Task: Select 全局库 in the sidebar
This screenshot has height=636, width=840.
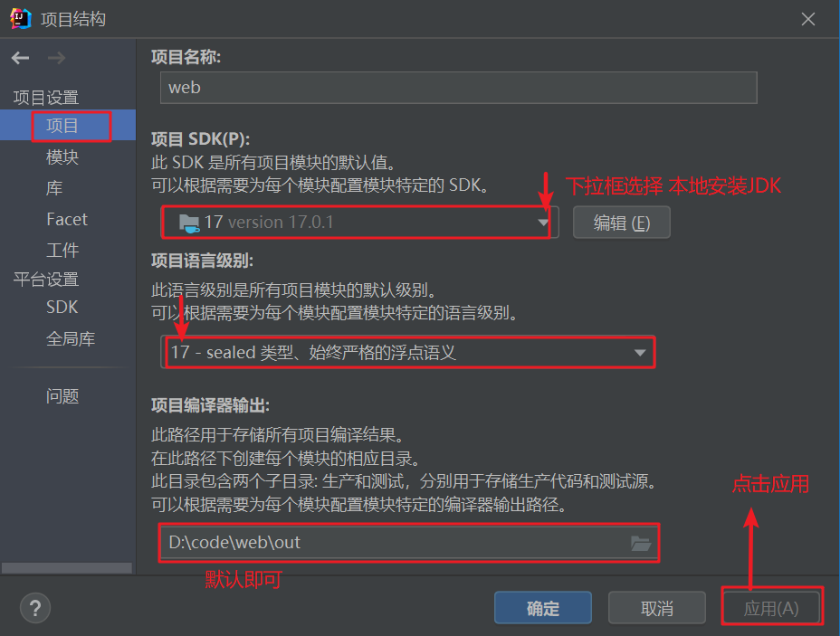Action: click(x=71, y=338)
